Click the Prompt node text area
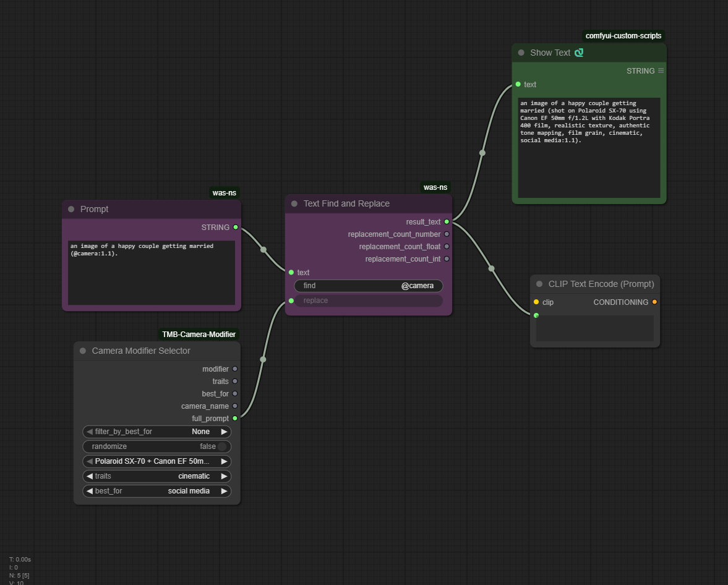 pyautogui.click(x=151, y=273)
